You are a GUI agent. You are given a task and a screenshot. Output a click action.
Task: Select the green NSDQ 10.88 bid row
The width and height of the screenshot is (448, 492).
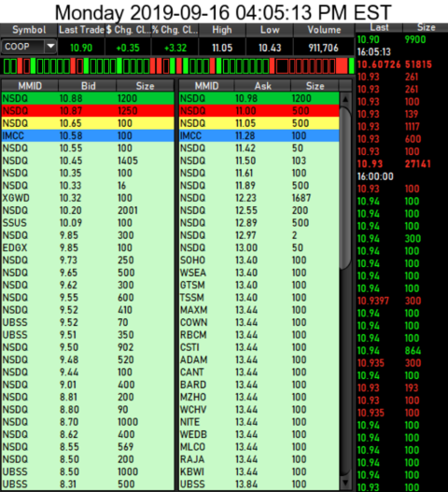(88, 98)
